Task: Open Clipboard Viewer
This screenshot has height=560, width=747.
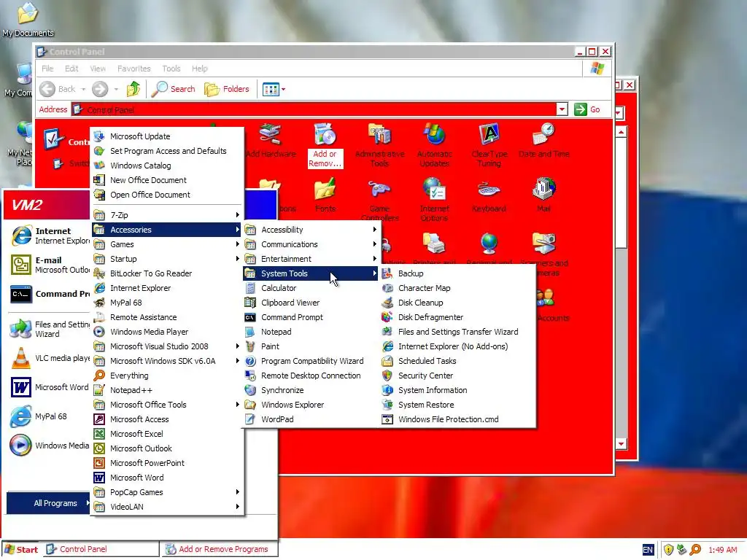Action: [x=311, y=303]
